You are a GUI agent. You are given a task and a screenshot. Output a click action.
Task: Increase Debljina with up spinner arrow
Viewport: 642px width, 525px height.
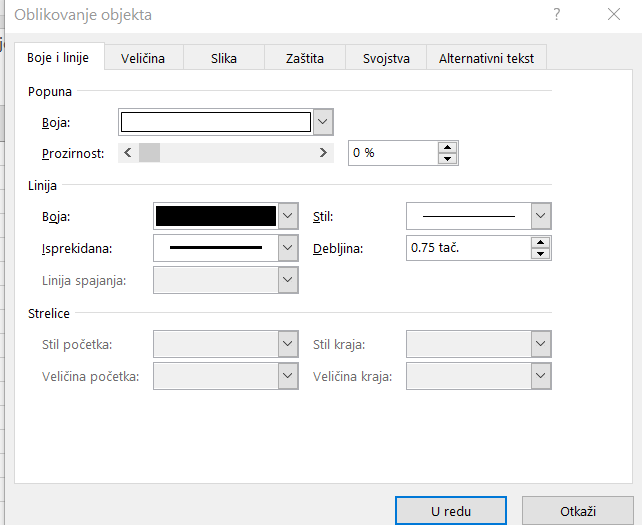click(540, 242)
